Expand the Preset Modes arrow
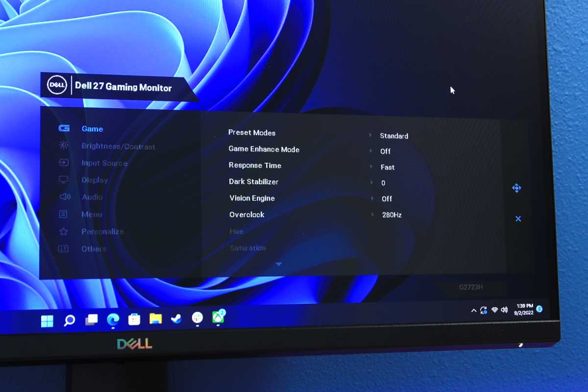Screen dimensions: 588x392 371,134
